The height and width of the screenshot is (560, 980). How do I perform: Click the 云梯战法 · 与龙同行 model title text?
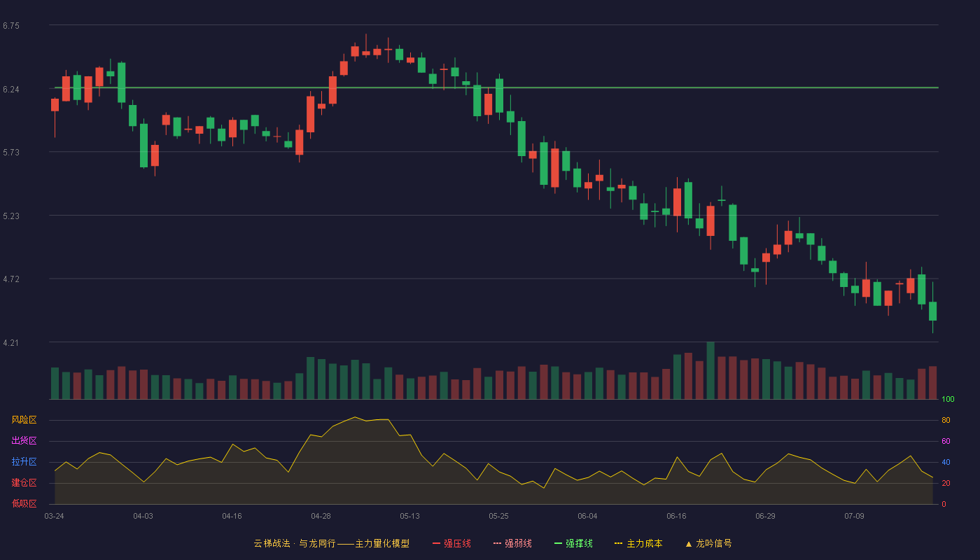[332, 543]
